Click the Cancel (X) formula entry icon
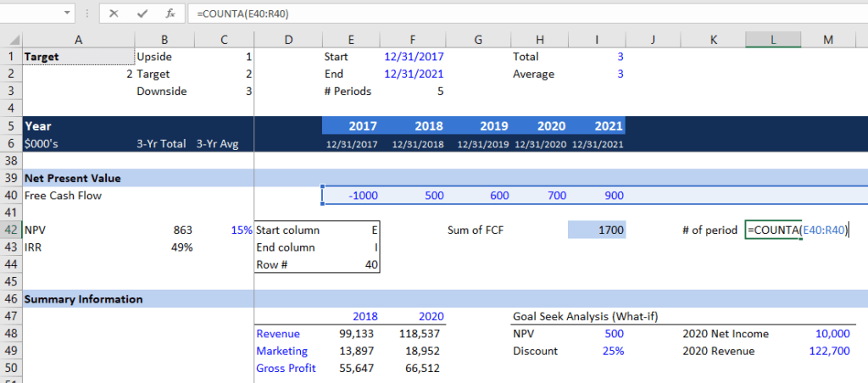This screenshot has height=383, width=868. [x=114, y=14]
